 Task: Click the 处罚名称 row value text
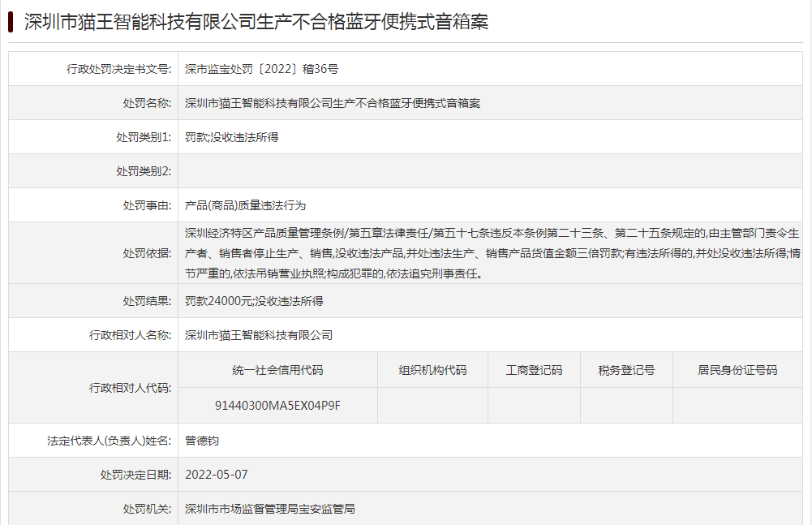coord(333,104)
